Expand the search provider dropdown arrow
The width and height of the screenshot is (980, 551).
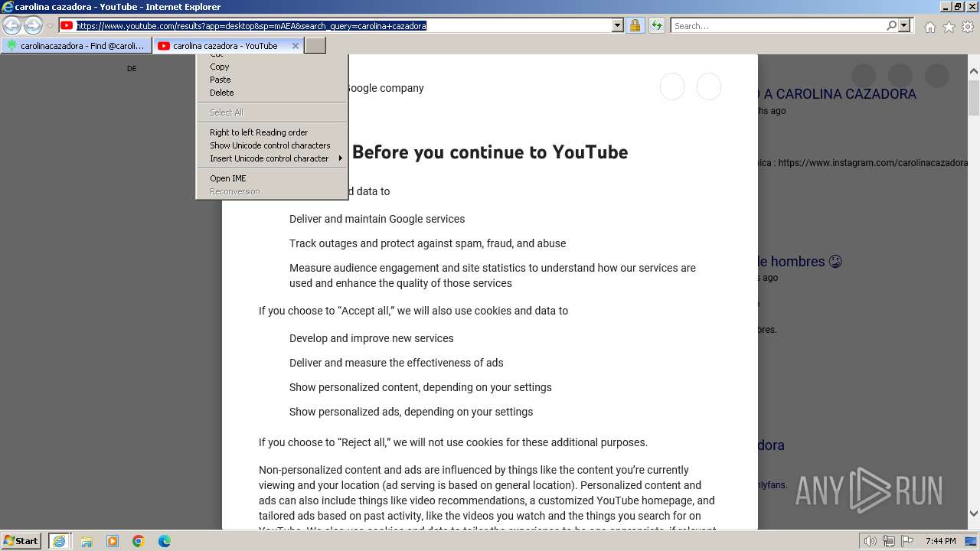click(x=904, y=26)
